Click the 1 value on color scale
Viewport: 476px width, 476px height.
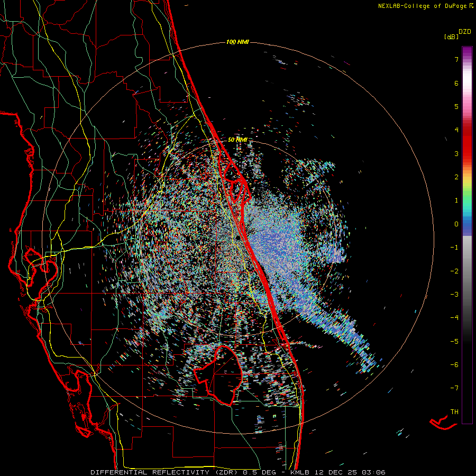456,200
